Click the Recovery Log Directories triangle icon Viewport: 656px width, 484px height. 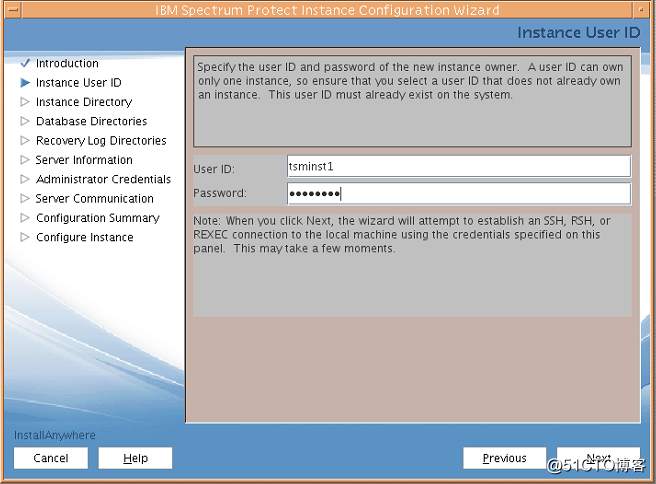25,140
